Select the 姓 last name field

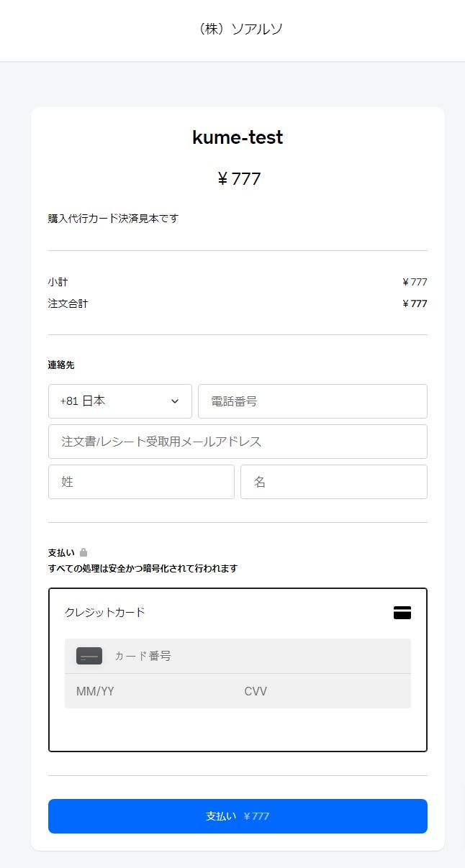[141, 482]
